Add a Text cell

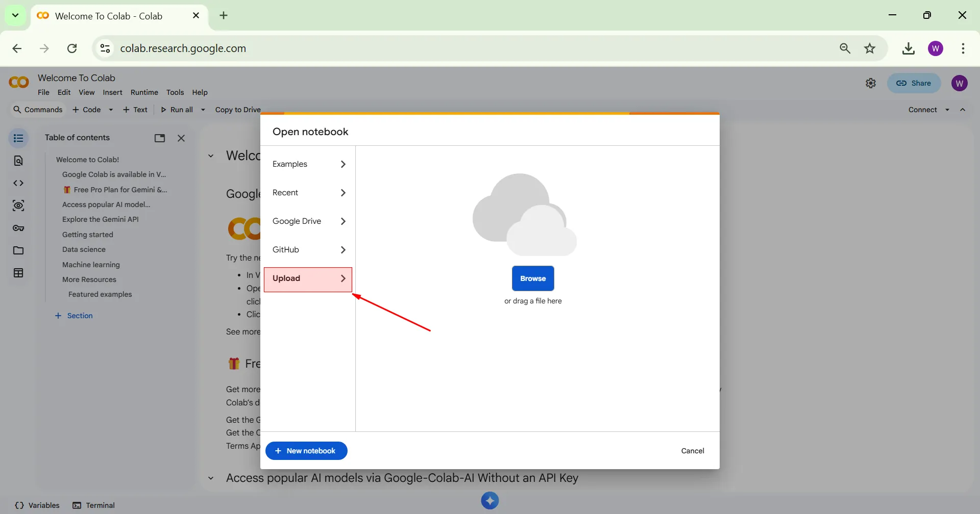pyautogui.click(x=135, y=110)
